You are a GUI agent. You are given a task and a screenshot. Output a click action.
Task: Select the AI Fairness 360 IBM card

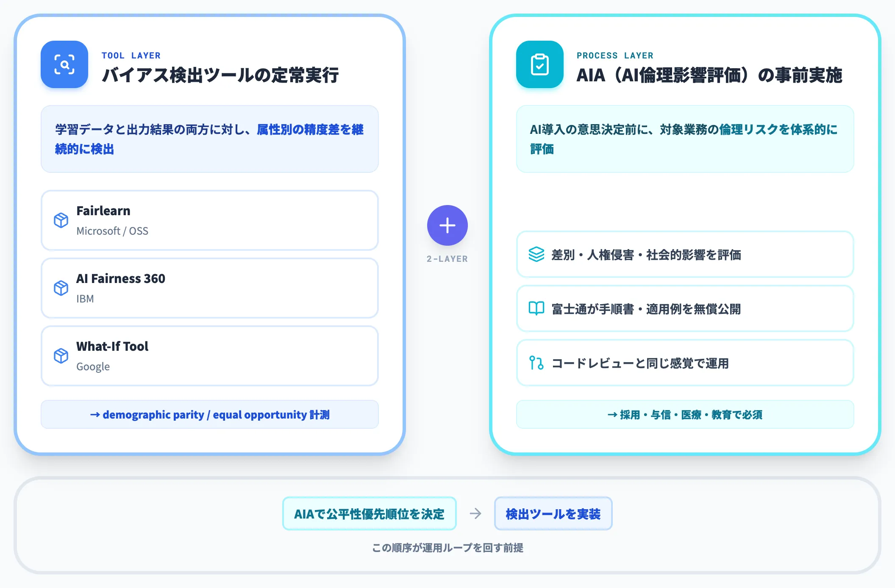click(210, 288)
